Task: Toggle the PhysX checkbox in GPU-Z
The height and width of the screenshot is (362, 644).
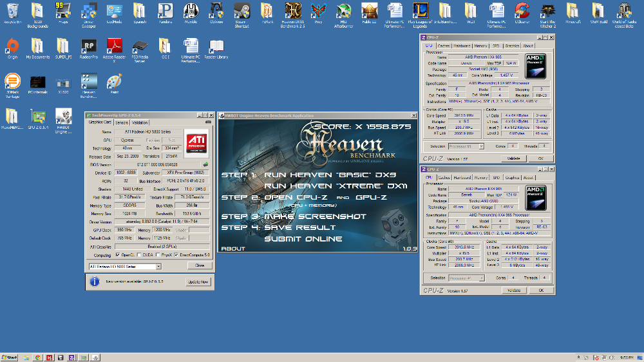Action: 158,255
